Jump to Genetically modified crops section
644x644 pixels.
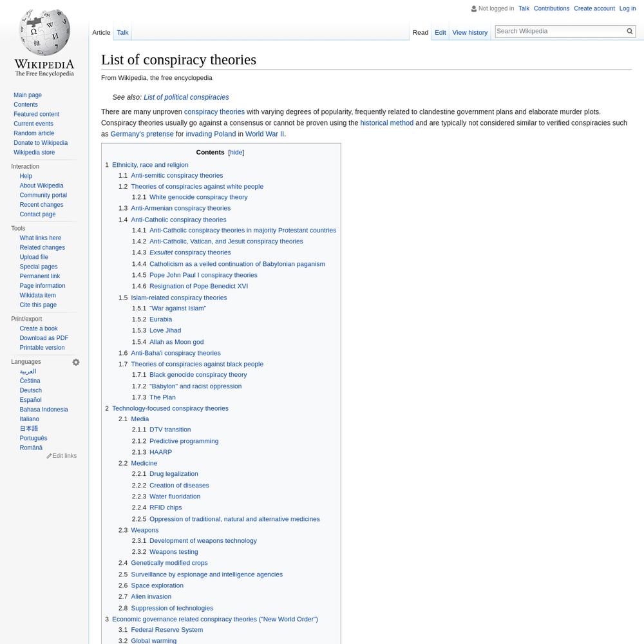click(169, 563)
